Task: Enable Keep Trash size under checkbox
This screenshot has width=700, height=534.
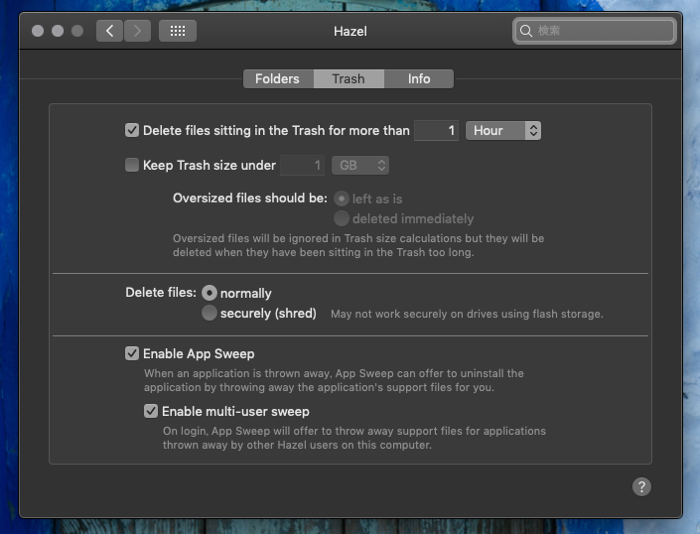Action: 132,165
